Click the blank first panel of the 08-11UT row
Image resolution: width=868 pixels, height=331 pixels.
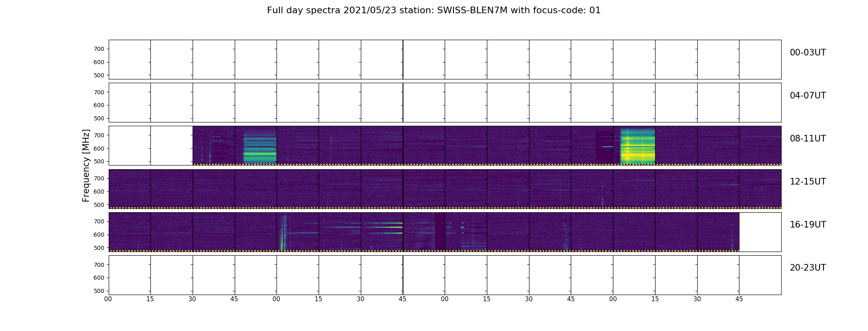[129, 146]
